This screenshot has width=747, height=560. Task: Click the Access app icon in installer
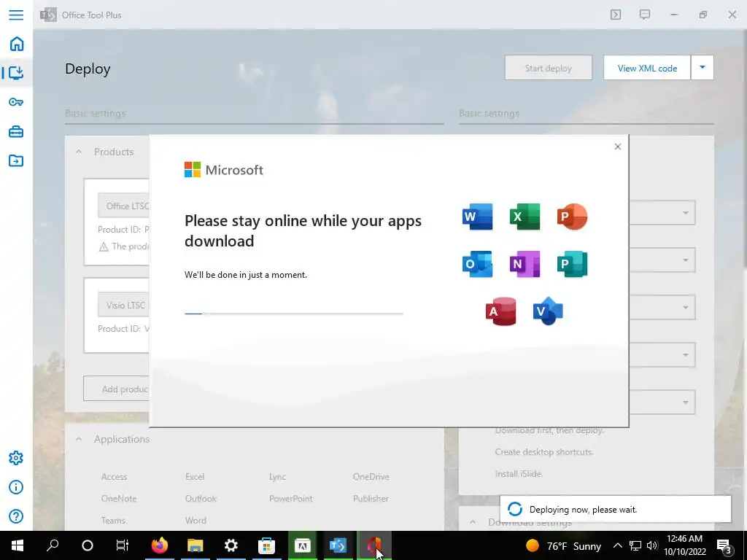(x=500, y=311)
